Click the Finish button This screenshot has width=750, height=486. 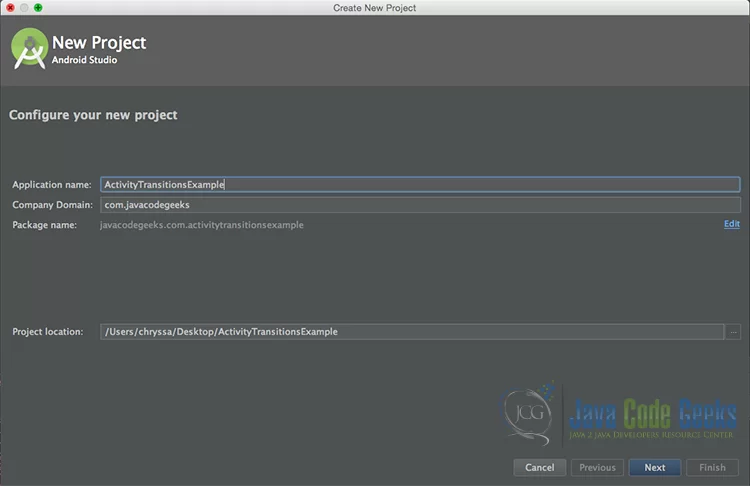tap(712, 467)
